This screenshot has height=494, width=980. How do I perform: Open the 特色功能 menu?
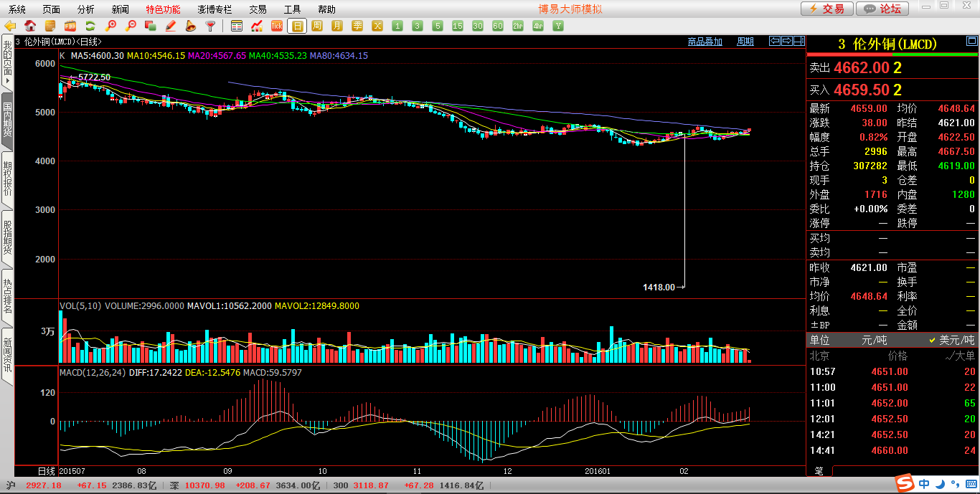[163, 9]
